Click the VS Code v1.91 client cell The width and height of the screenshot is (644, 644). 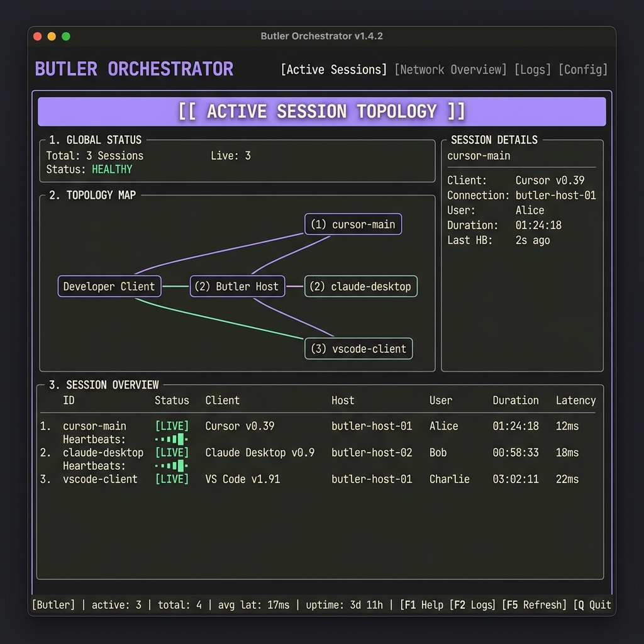[242, 479]
